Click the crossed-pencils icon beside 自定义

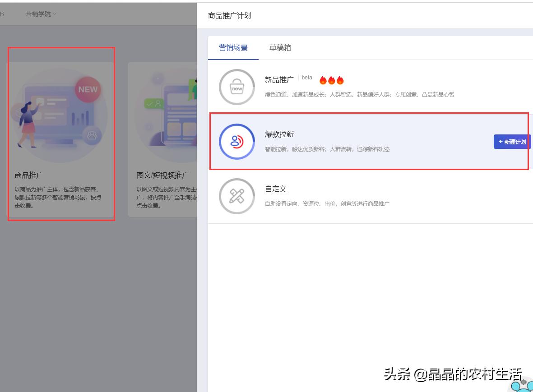[x=236, y=196]
